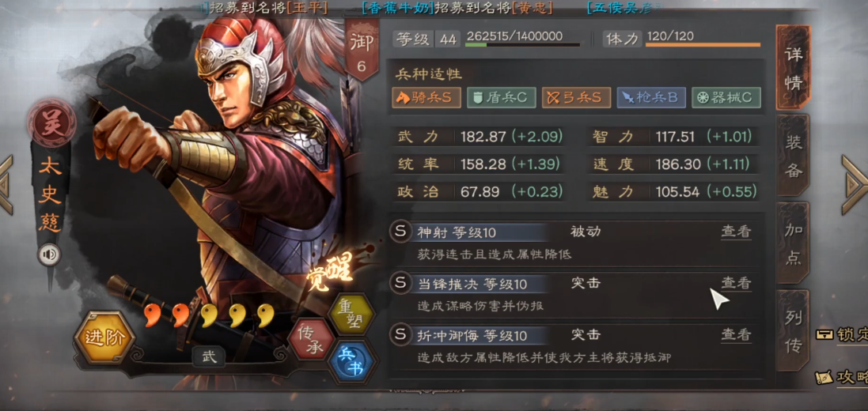The image size is (868, 411).
Task: Select the 骑兵S troop type
Action: [x=426, y=98]
